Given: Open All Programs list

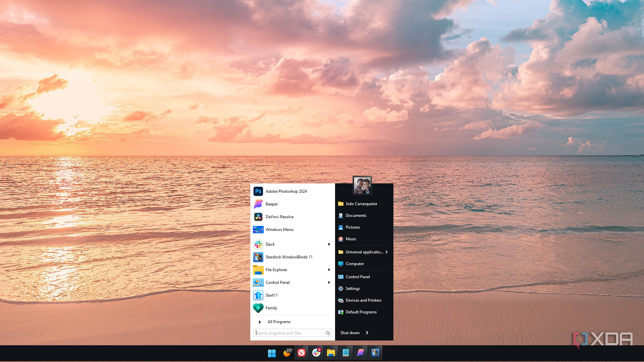Looking at the screenshot, I should click(279, 322).
